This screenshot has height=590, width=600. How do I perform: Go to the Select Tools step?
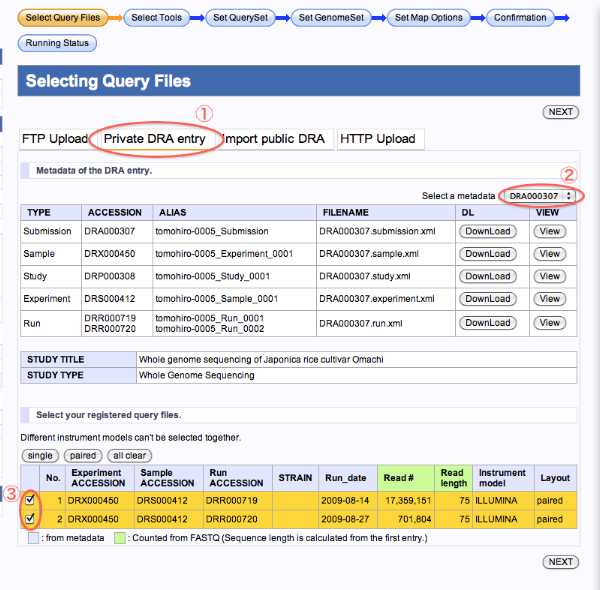click(156, 17)
